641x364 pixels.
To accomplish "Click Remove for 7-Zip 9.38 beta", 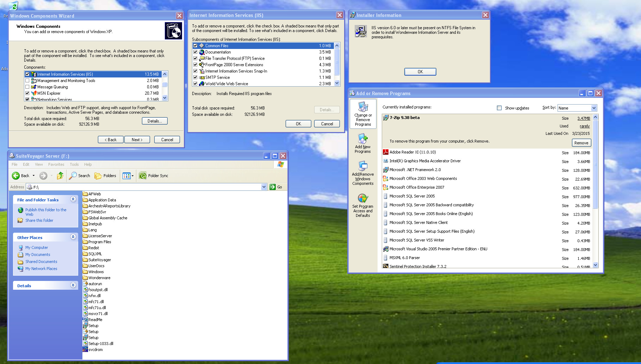I will [581, 143].
